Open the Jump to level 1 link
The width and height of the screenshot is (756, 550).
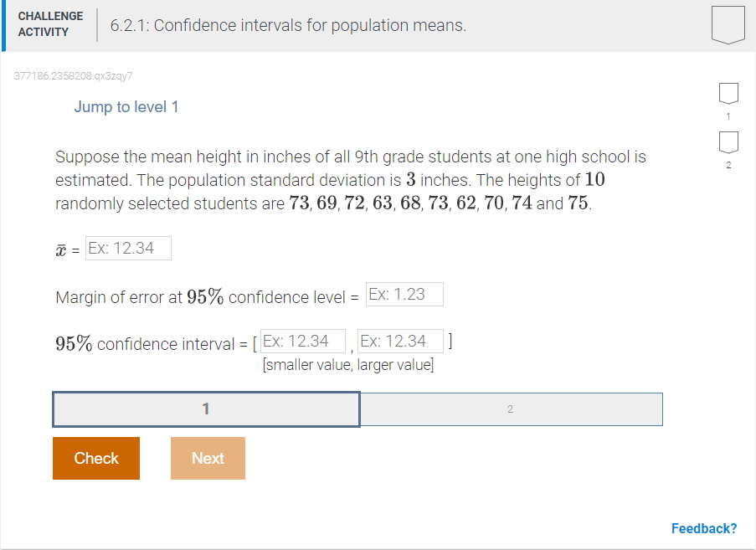(x=126, y=107)
